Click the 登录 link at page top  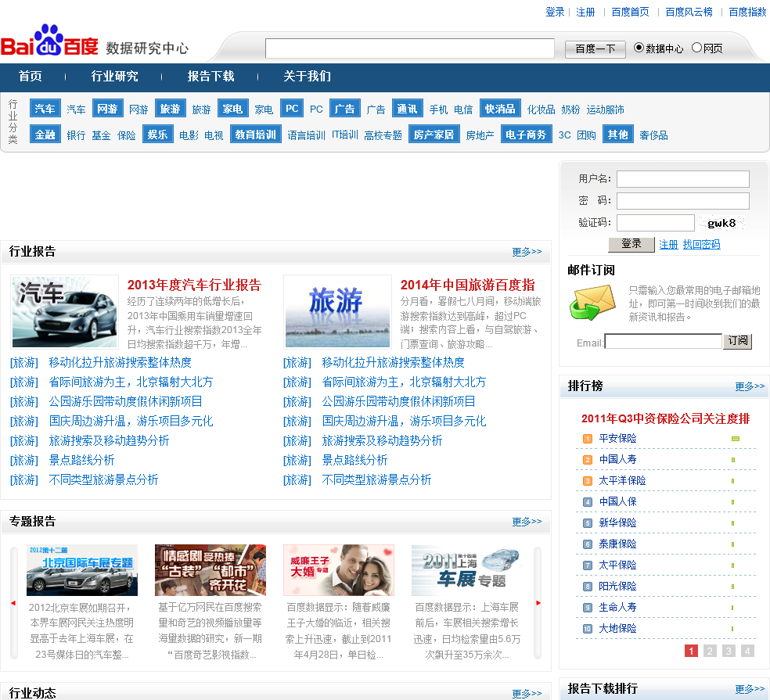click(555, 12)
